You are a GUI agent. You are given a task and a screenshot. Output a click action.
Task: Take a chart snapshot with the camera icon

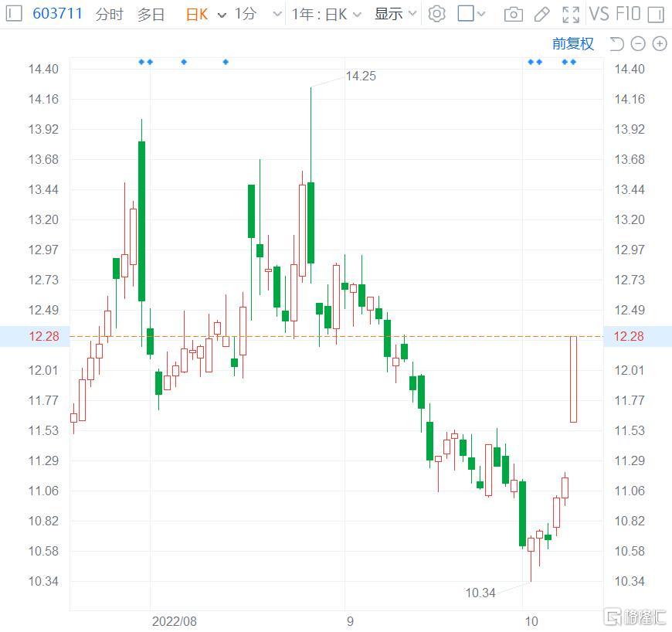tap(513, 15)
